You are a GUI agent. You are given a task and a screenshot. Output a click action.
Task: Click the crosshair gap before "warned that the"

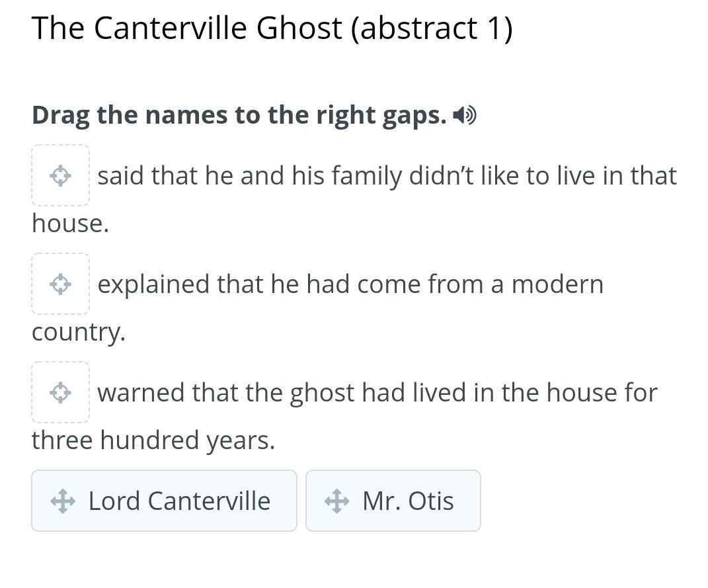tap(60, 392)
